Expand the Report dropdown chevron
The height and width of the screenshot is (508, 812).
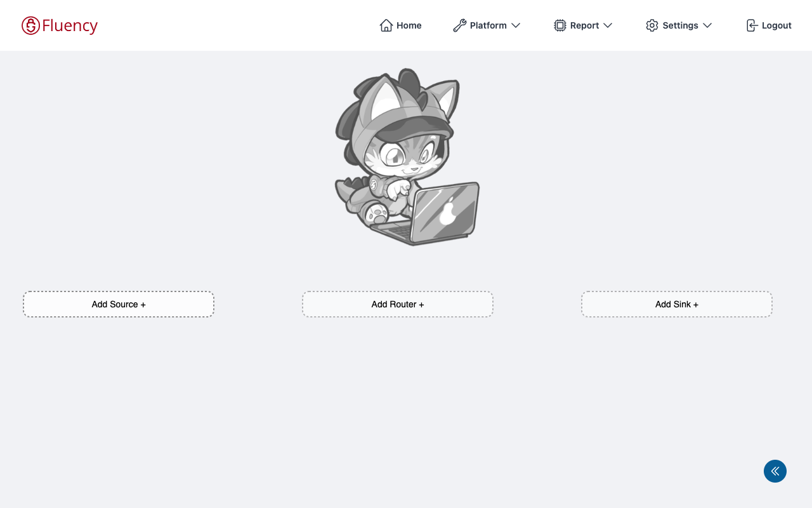coord(608,25)
